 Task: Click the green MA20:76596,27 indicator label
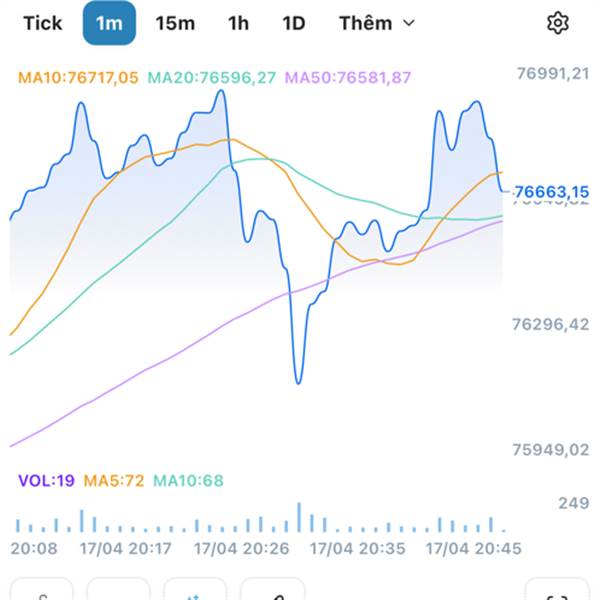tap(213, 76)
